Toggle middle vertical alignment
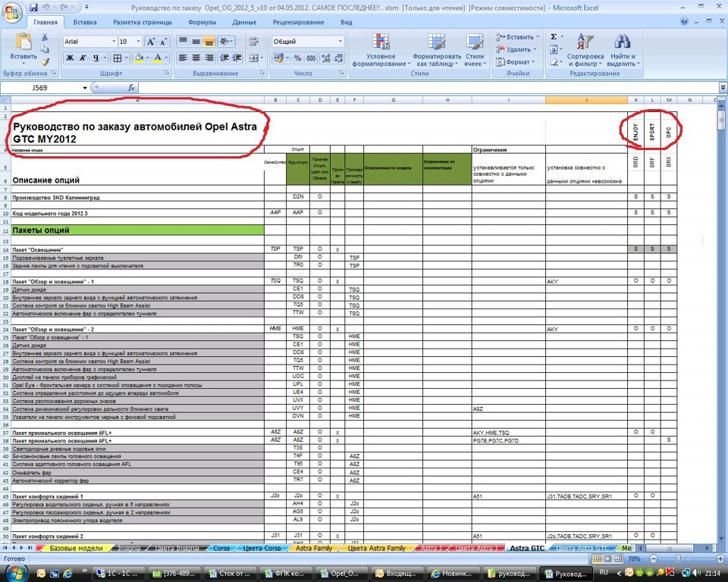 click(196, 42)
